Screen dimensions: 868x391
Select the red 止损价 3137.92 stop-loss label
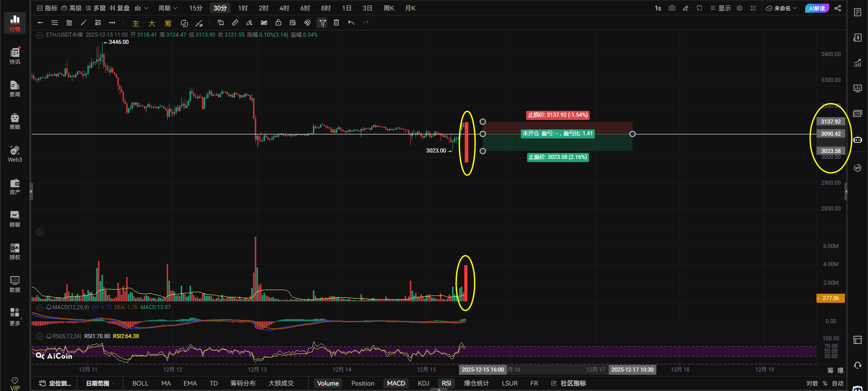558,115
